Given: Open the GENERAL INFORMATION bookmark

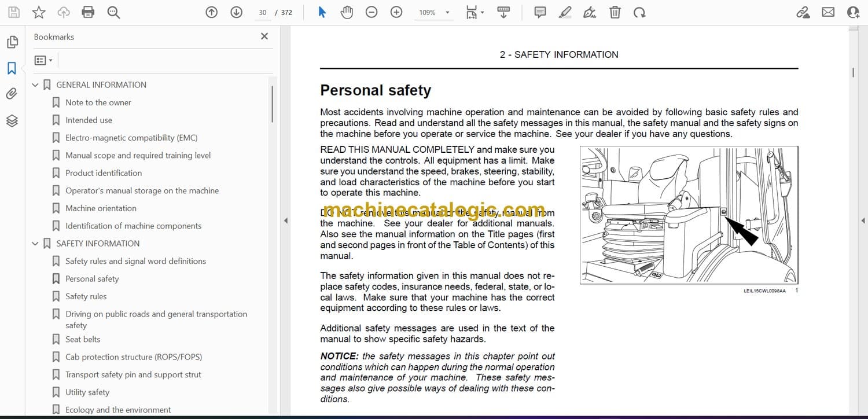Looking at the screenshot, I should tap(101, 84).
